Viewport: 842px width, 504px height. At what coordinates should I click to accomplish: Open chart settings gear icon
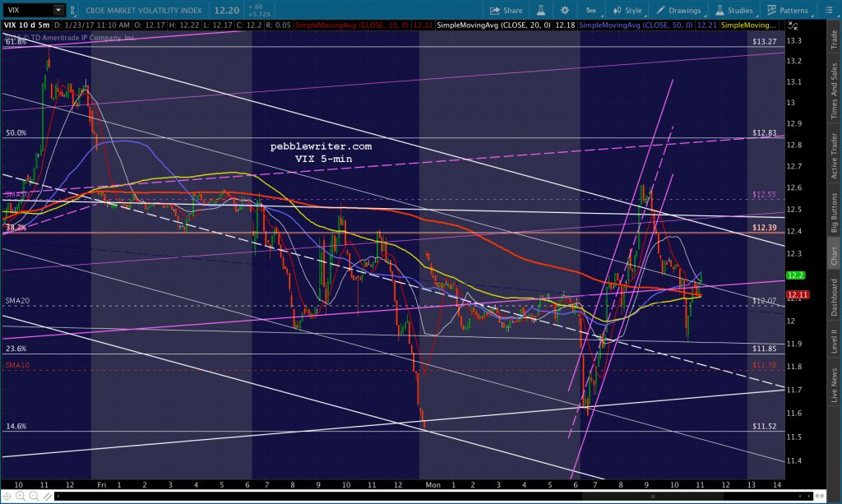tap(565, 10)
